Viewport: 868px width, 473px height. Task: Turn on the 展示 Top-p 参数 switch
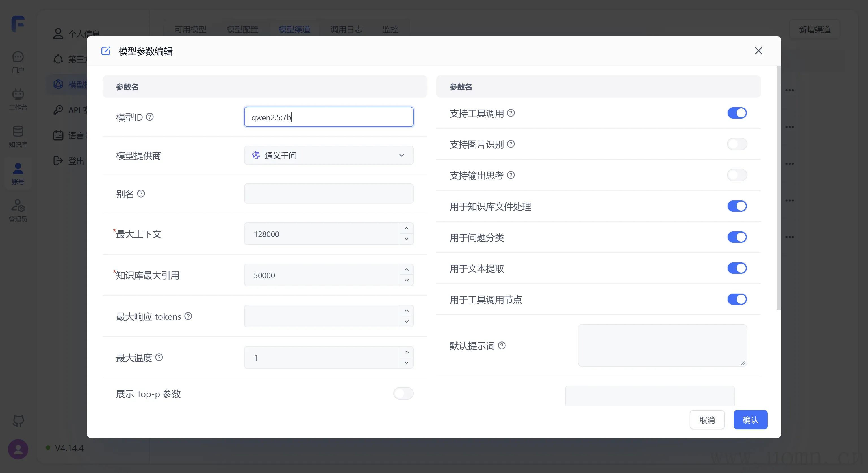click(403, 393)
